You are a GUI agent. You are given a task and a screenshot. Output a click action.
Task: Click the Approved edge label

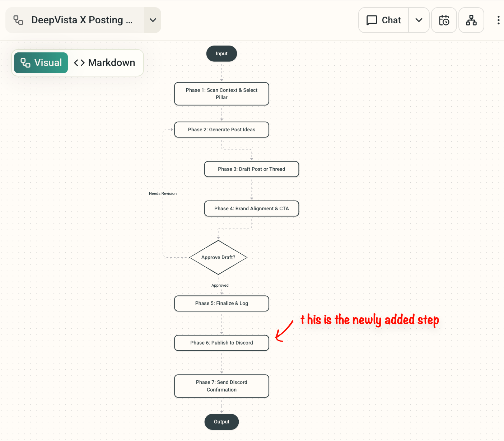220,285
